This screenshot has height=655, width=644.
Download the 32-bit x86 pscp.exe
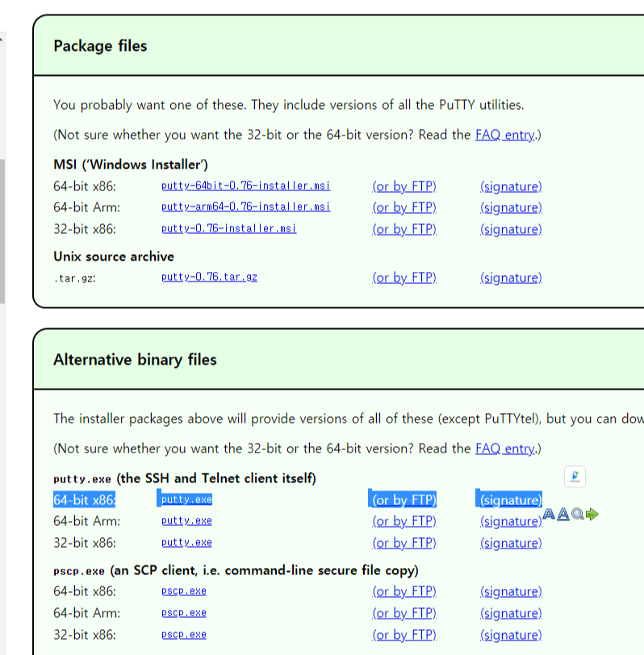point(184,634)
